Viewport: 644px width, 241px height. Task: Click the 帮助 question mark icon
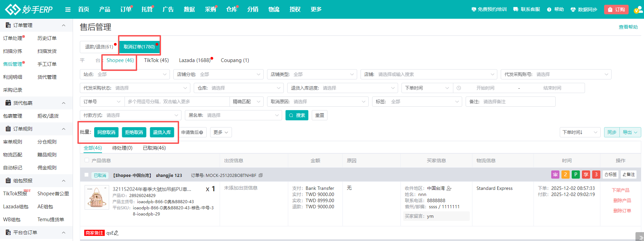point(549,10)
